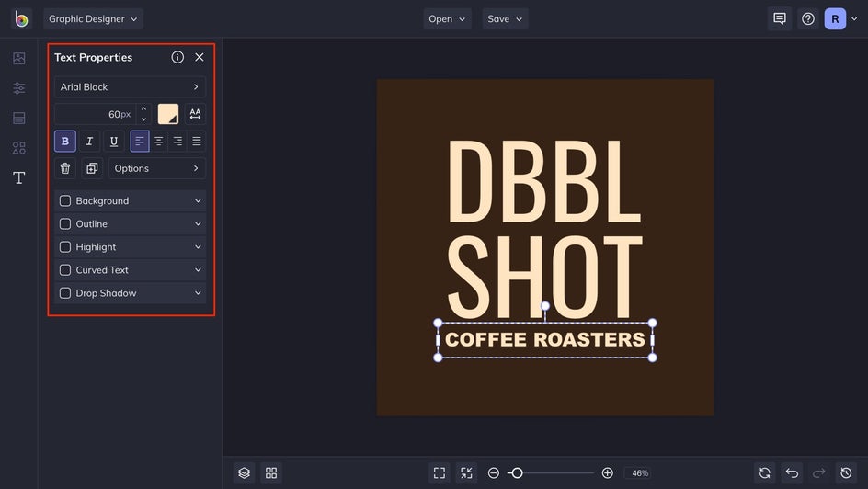Expand the Background section chevron
This screenshot has width=868, height=489.
[x=198, y=200]
